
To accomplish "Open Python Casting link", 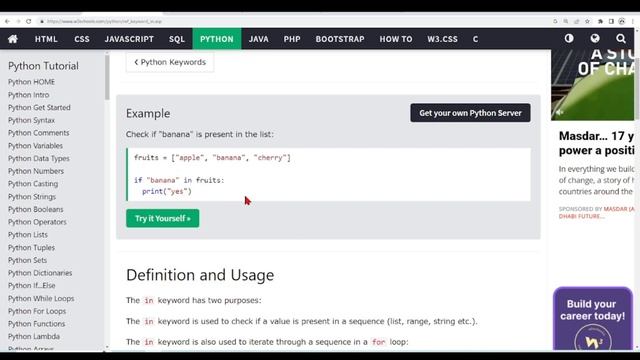I will (33, 184).
